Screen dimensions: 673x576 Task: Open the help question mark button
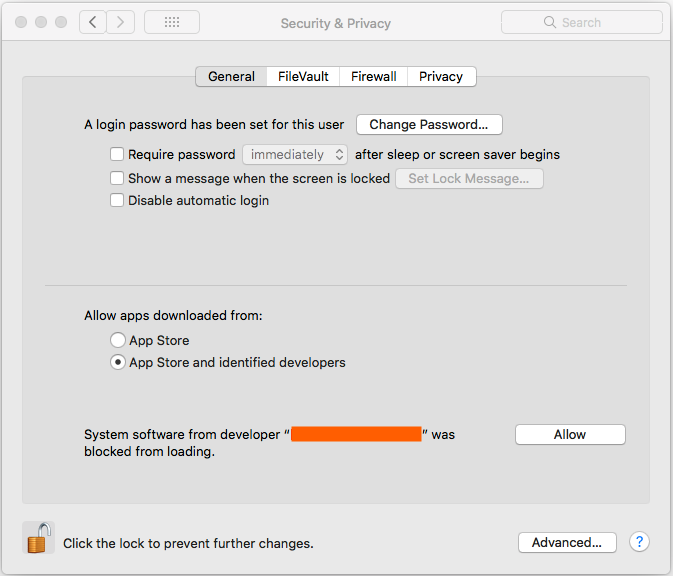click(x=639, y=542)
